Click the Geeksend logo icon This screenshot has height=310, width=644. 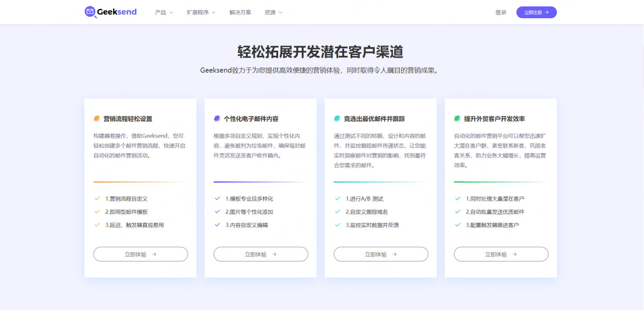90,12
